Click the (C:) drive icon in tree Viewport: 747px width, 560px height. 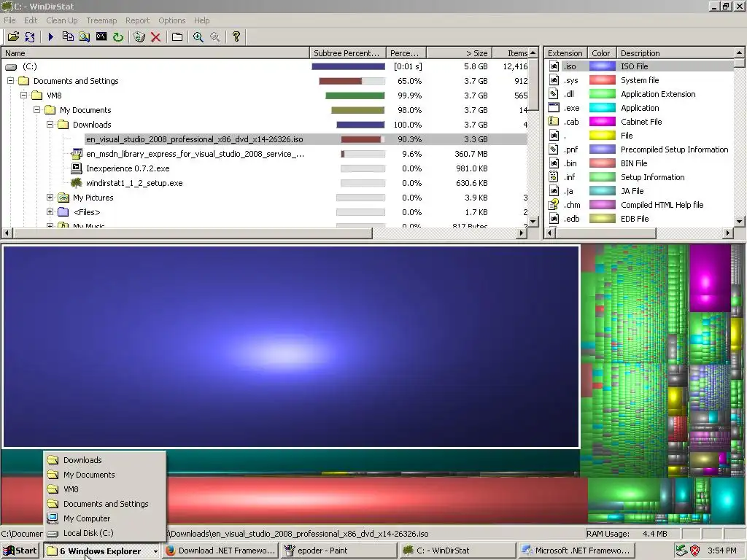pyautogui.click(x=11, y=66)
